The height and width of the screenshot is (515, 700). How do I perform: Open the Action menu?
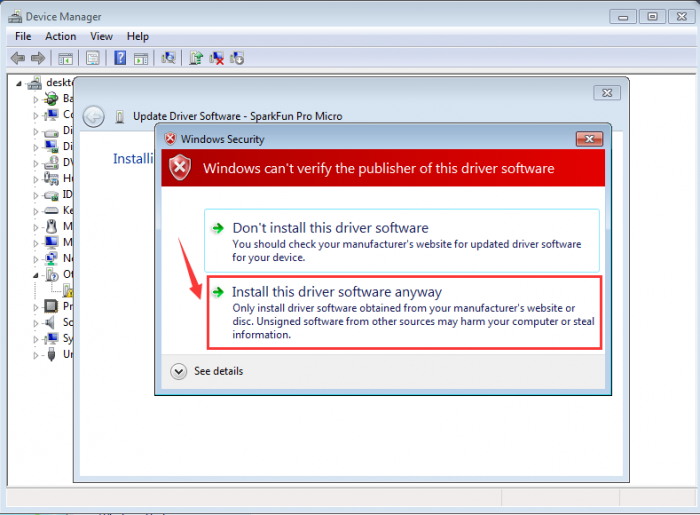(61, 36)
